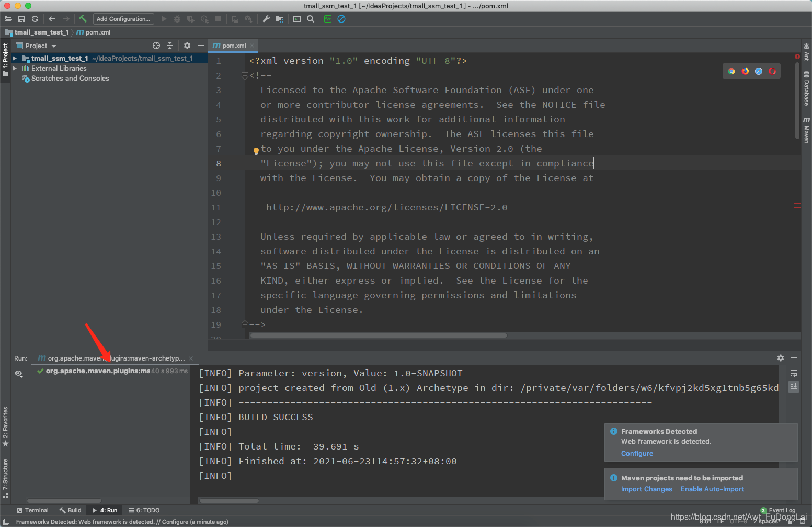
Task: Open Search Everywhere magnifier icon
Action: tap(311, 19)
